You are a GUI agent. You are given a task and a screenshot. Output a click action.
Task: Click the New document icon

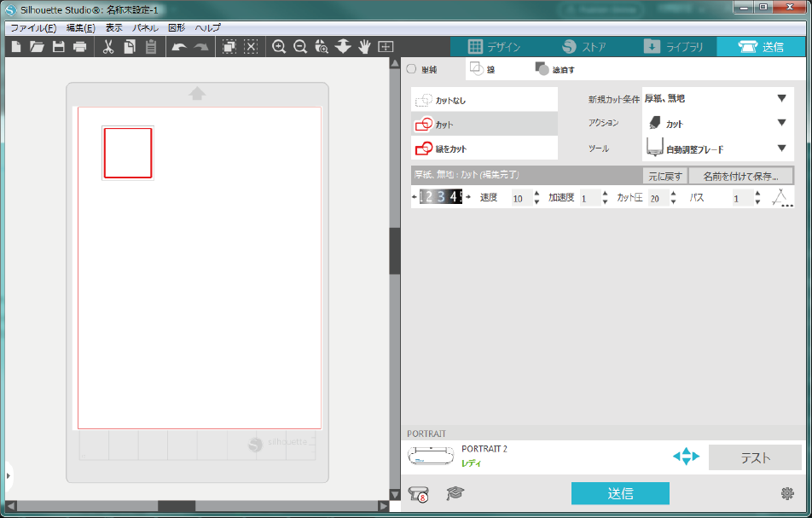coord(16,47)
